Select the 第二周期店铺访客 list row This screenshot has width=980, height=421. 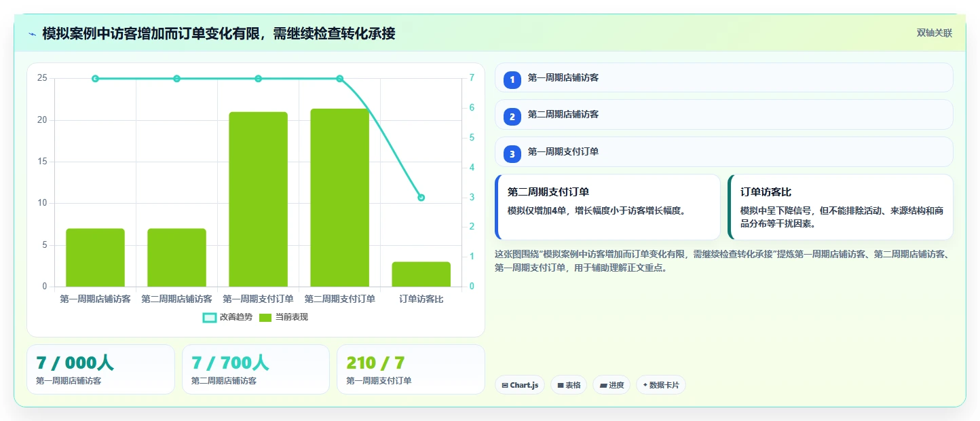tap(724, 114)
